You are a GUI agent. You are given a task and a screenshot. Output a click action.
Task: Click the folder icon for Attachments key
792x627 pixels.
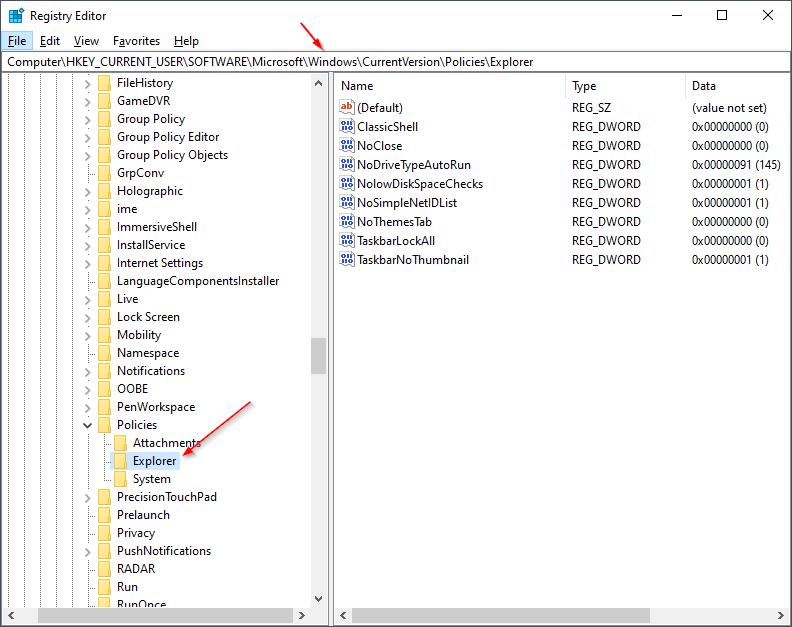[121, 443]
